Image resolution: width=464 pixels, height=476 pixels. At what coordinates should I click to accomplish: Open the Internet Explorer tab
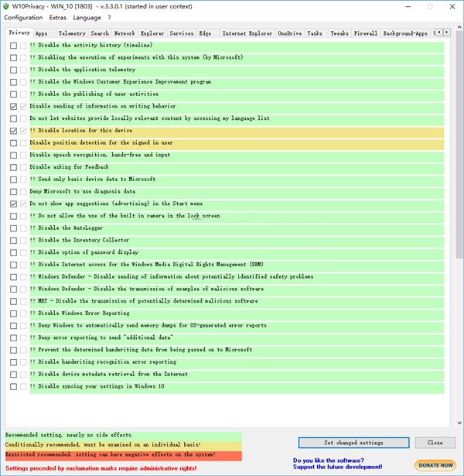(247, 34)
